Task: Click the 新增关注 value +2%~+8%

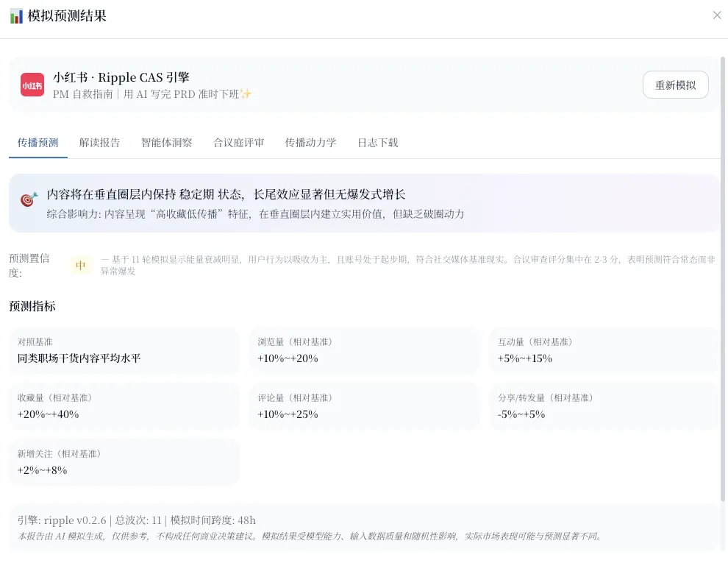Action: coord(42,470)
